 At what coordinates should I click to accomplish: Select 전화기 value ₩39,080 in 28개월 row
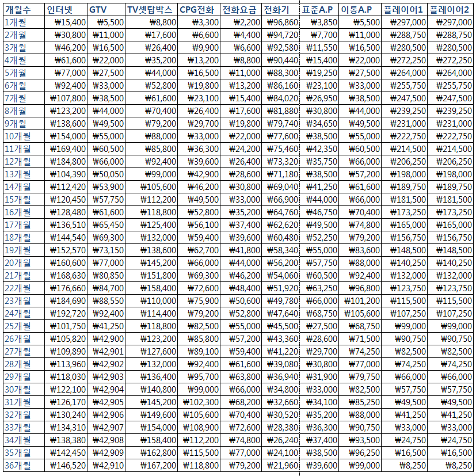pos(280,364)
